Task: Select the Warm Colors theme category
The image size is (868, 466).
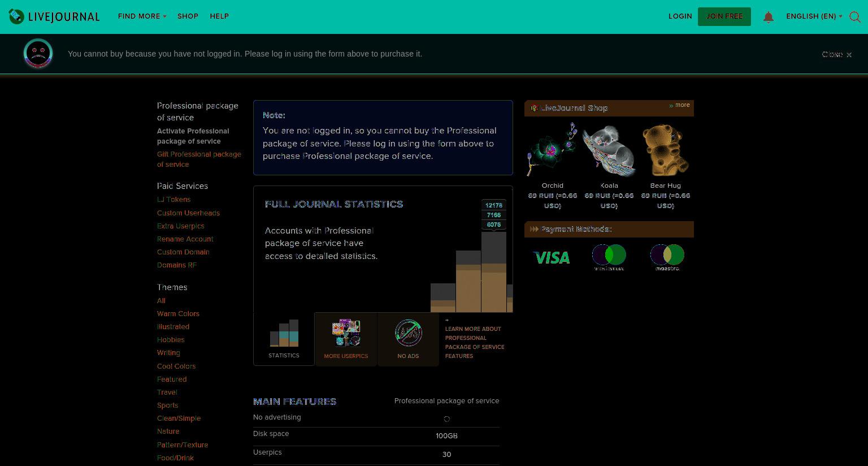Action: click(x=178, y=314)
